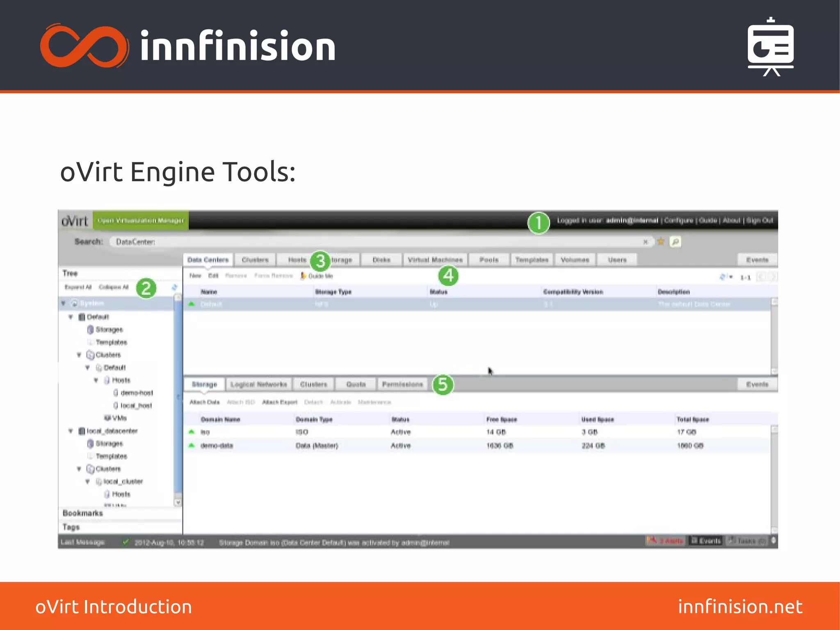Click the local_cluster icon in tree
The width and height of the screenshot is (840, 630).
coord(99,482)
